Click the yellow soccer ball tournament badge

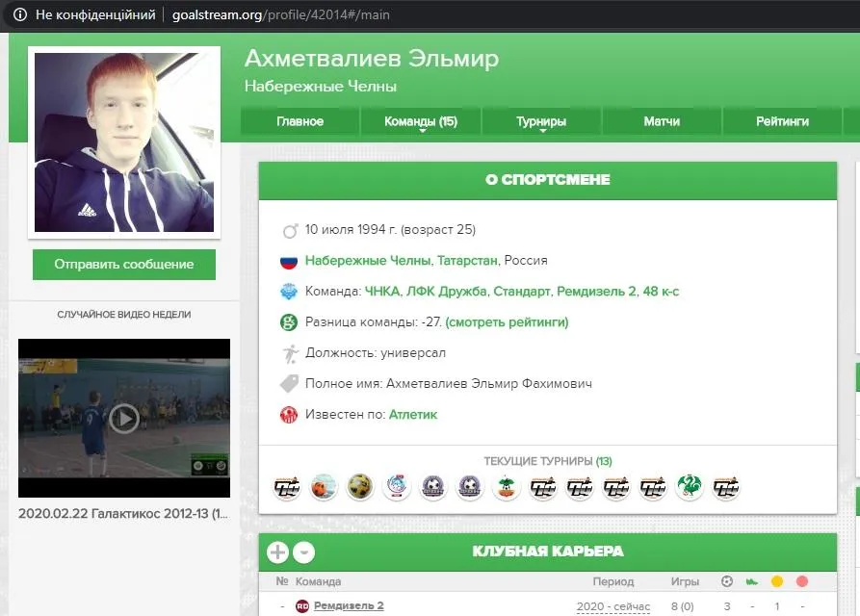360,487
